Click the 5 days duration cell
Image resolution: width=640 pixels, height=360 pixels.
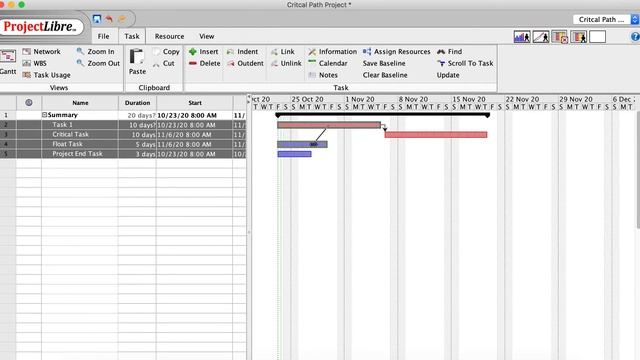[137, 144]
